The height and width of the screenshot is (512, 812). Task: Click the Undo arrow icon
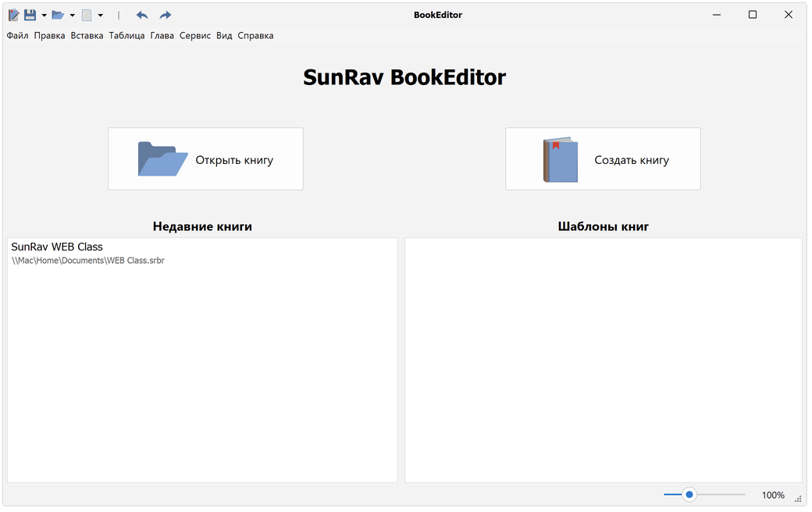(x=142, y=15)
